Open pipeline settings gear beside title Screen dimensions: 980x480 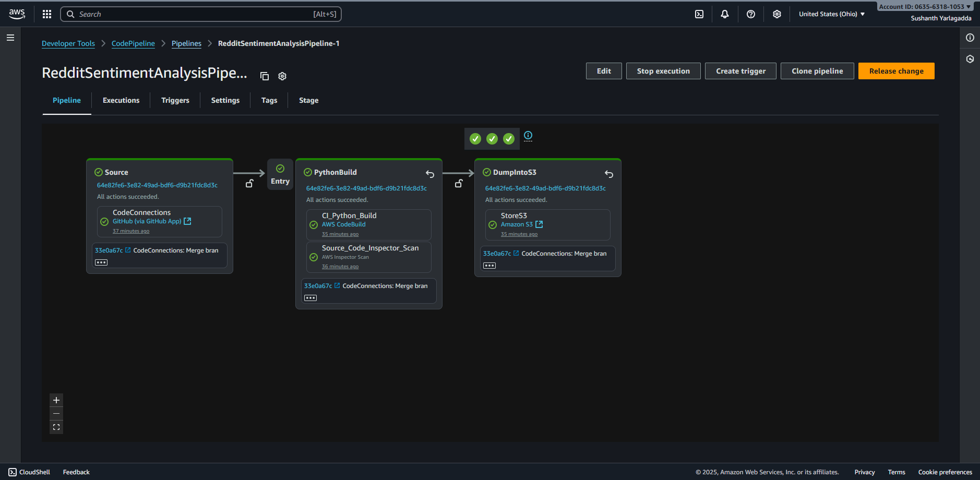pyautogui.click(x=282, y=76)
